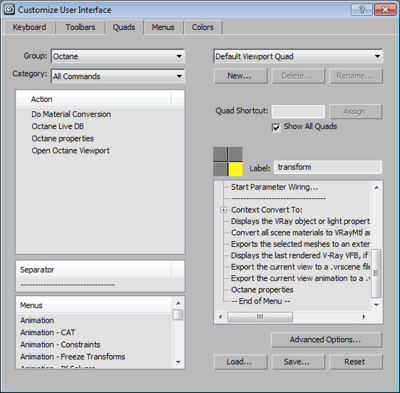Screen dimensions: 400x393
Task: Select the bottom-left gray quad square
Action: click(220, 169)
